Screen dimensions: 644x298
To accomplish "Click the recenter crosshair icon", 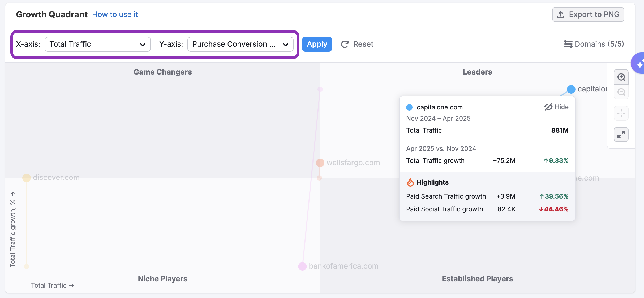I will [x=621, y=113].
